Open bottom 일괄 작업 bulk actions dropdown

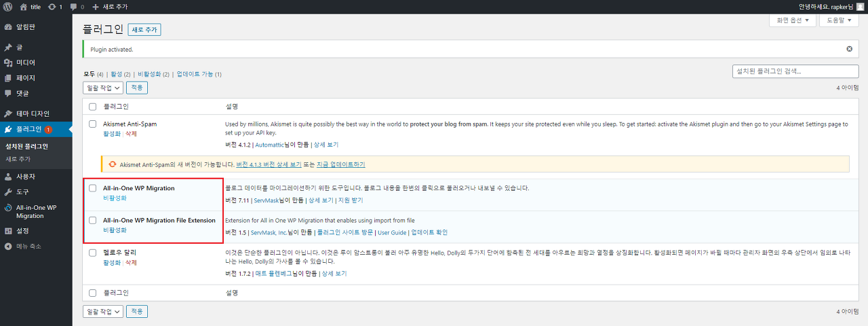[x=102, y=311]
